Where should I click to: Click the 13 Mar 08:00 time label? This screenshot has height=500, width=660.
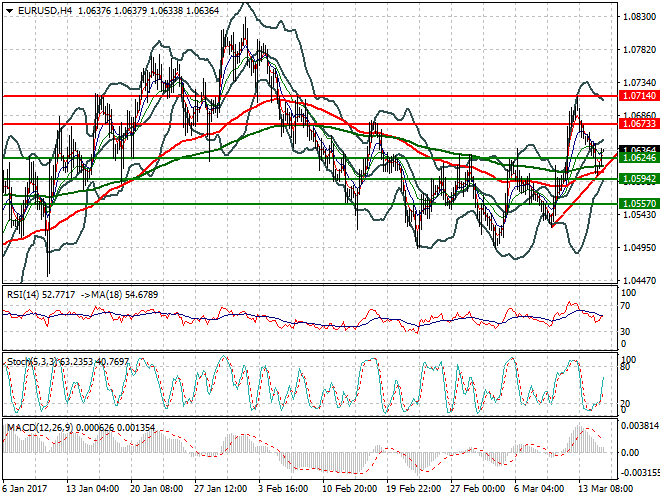[605, 489]
